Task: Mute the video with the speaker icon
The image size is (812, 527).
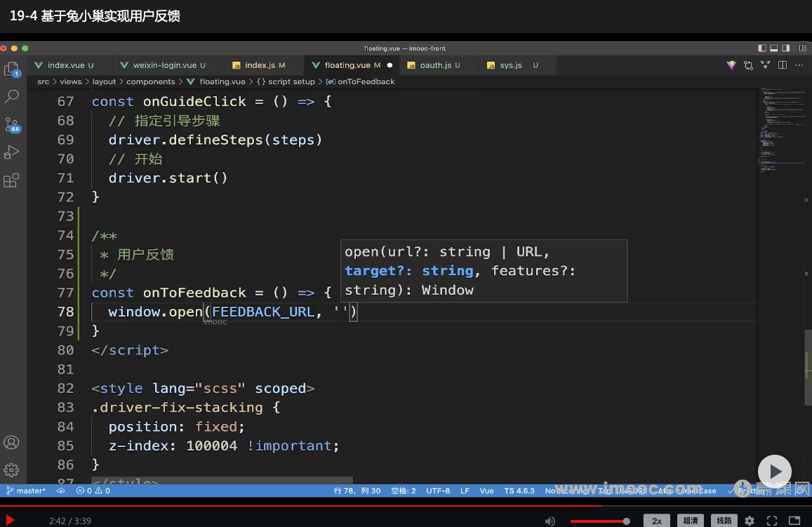Action: (x=550, y=521)
